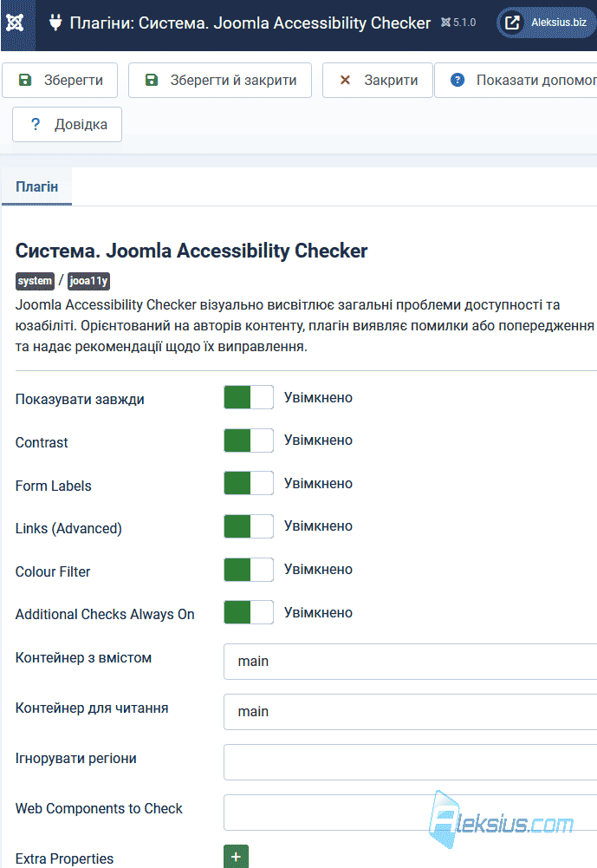Click the jooa11y badge
This screenshot has height=868, width=597.
coord(89,281)
